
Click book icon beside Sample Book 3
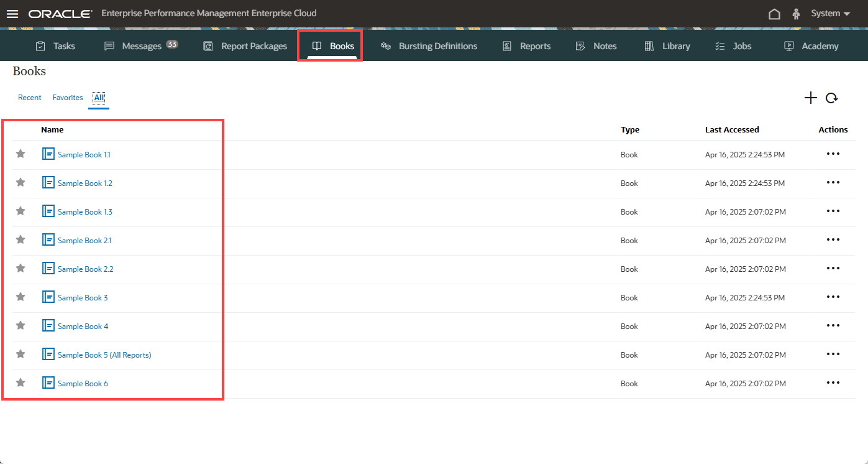(48, 297)
